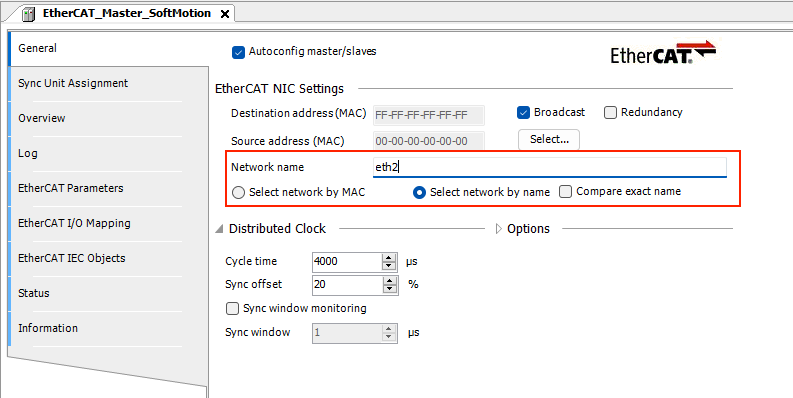
Task: Decrease Cycle time with down arrow
Action: (389, 267)
